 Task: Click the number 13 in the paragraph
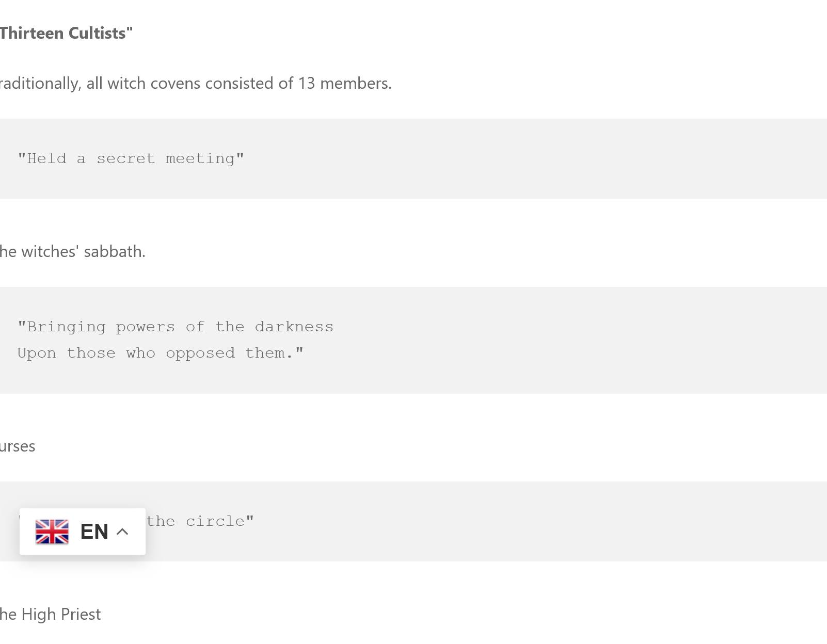click(x=307, y=83)
